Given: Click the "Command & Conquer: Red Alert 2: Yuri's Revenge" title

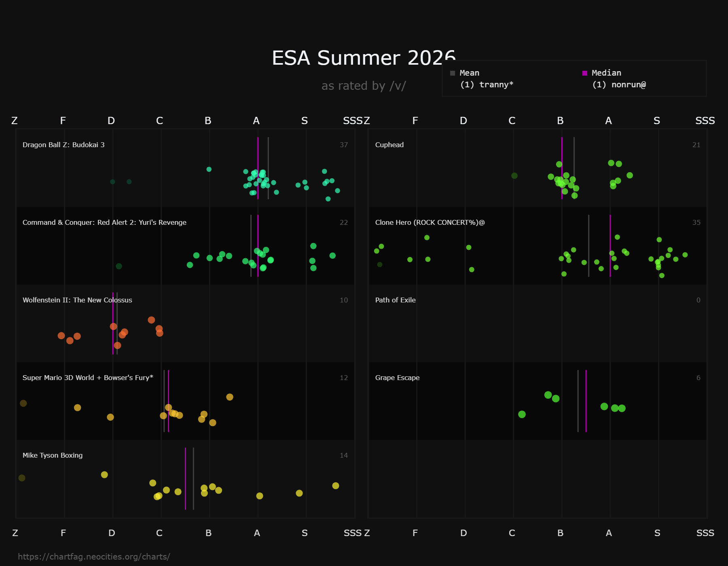Looking at the screenshot, I should 104,222.
